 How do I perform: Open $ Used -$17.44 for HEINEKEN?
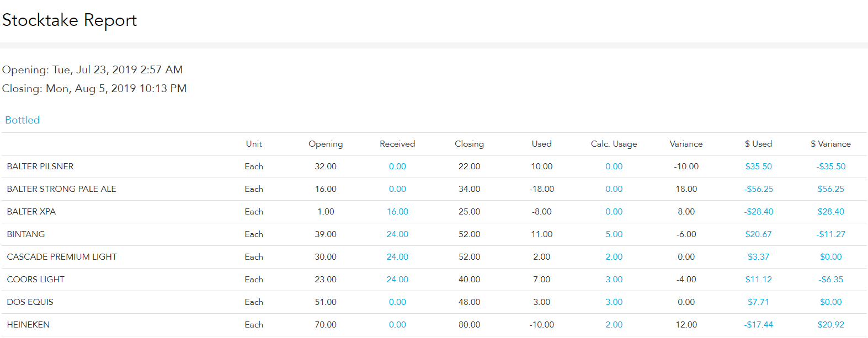(x=759, y=325)
